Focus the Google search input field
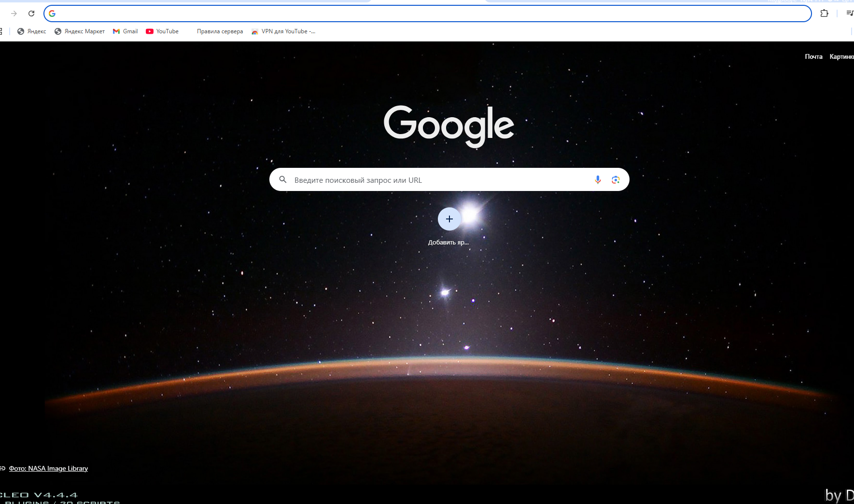 [434, 180]
